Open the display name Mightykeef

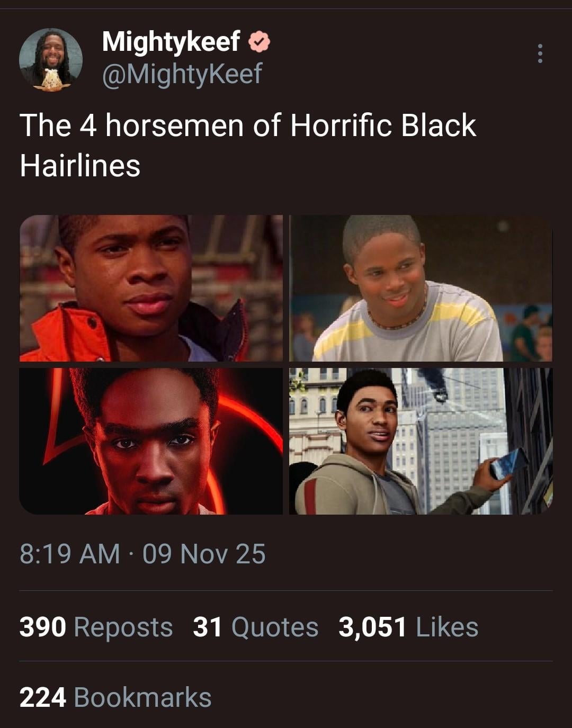click(x=171, y=41)
